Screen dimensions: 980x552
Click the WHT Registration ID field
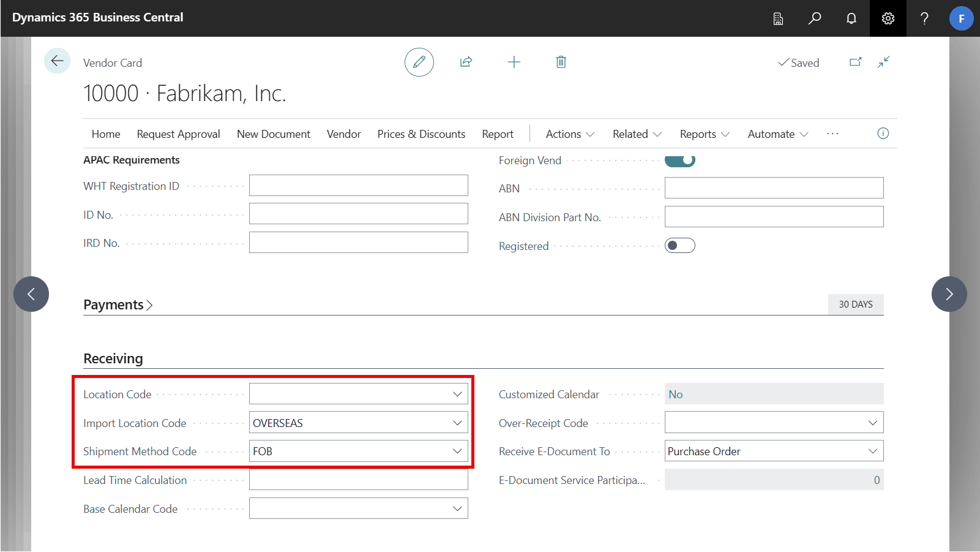[358, 186]
